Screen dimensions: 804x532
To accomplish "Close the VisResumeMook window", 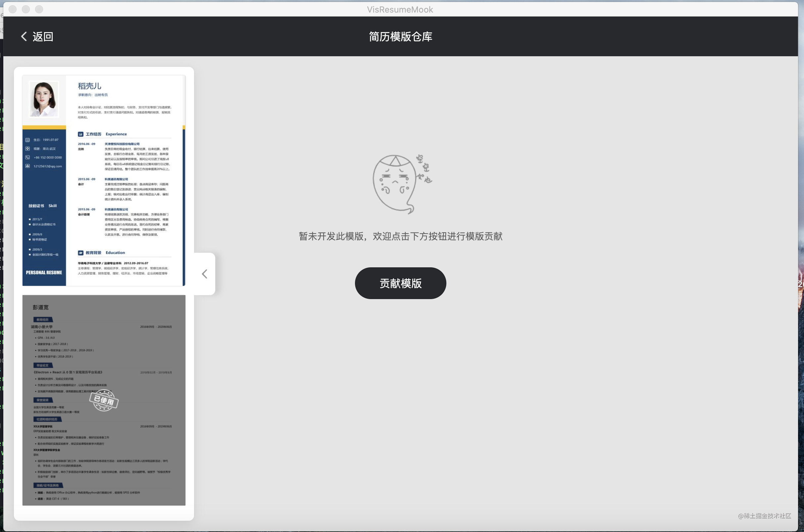I will [x=13, y=9].
